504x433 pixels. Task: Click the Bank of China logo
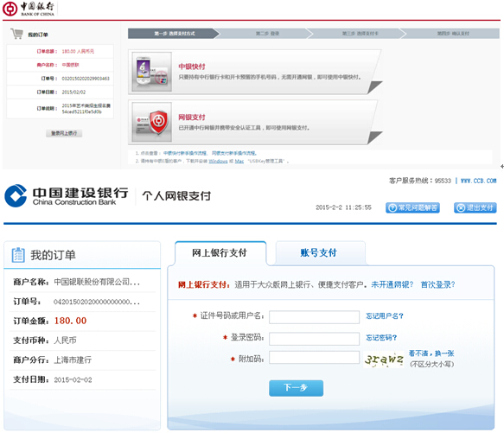coord(29,9)
